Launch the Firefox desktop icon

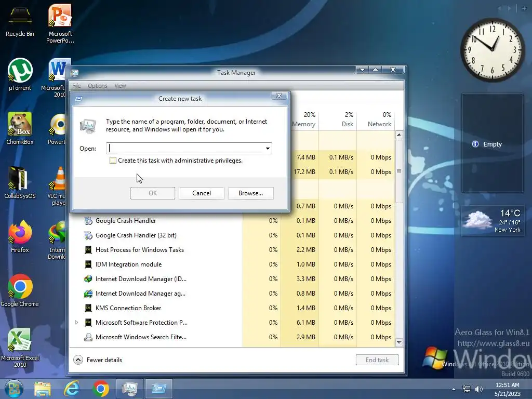20,237
